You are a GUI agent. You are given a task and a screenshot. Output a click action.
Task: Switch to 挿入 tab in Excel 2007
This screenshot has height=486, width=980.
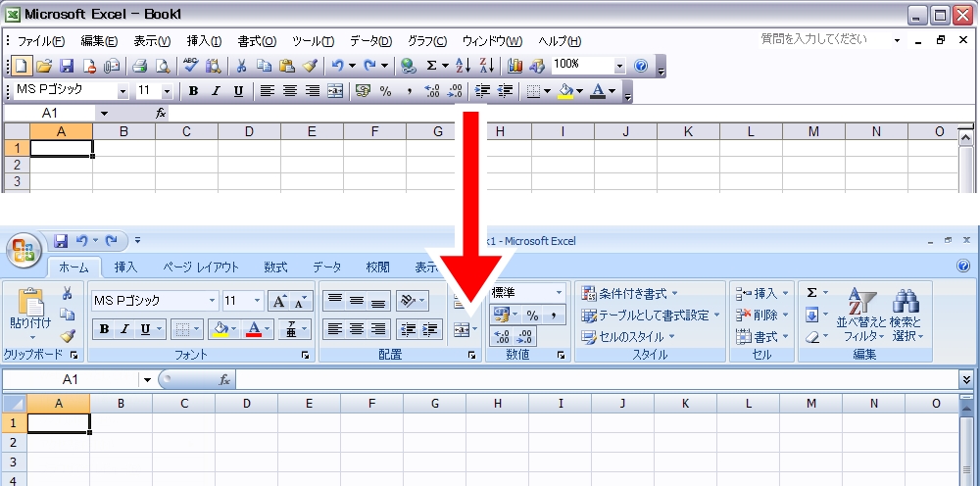click(x=125, y=267)
